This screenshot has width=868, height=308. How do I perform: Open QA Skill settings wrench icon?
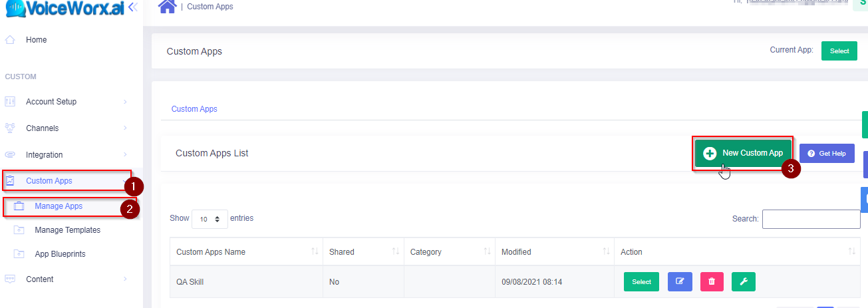[744, 281]
